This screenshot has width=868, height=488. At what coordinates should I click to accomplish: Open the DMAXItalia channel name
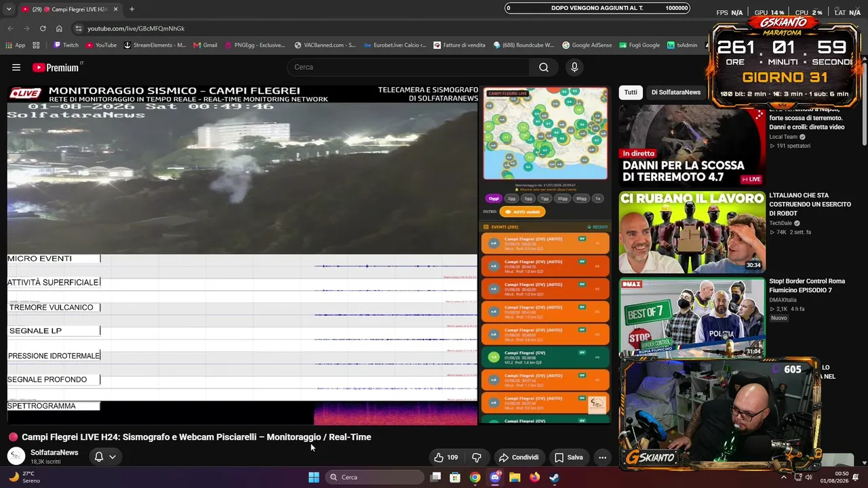click(783, 300)
